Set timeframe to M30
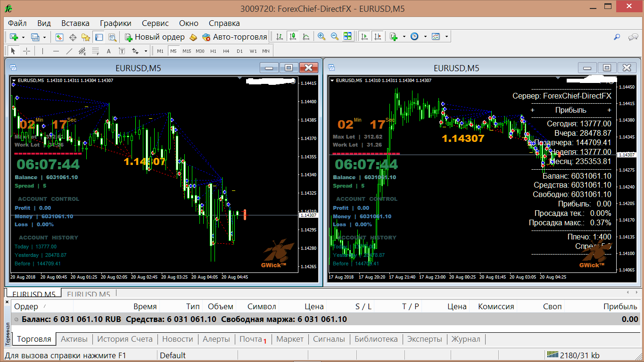644x362 pixels. click(x=200, y=51)
